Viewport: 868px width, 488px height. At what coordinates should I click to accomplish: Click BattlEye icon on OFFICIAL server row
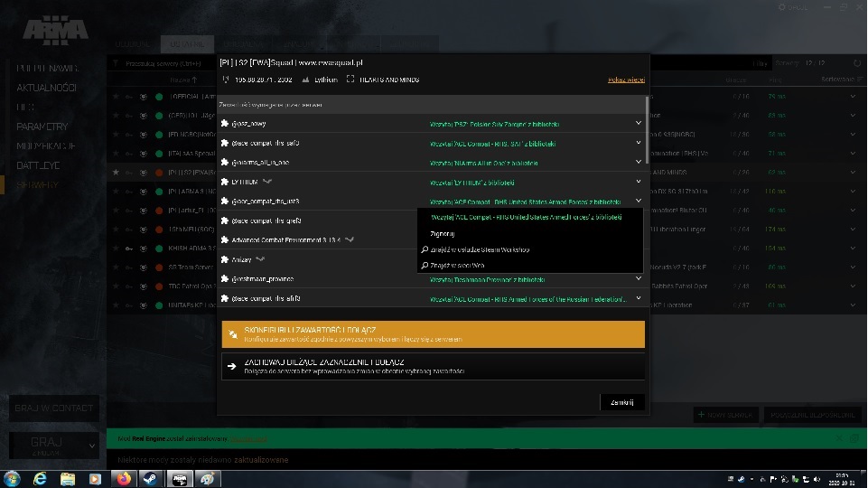[144, 97]
